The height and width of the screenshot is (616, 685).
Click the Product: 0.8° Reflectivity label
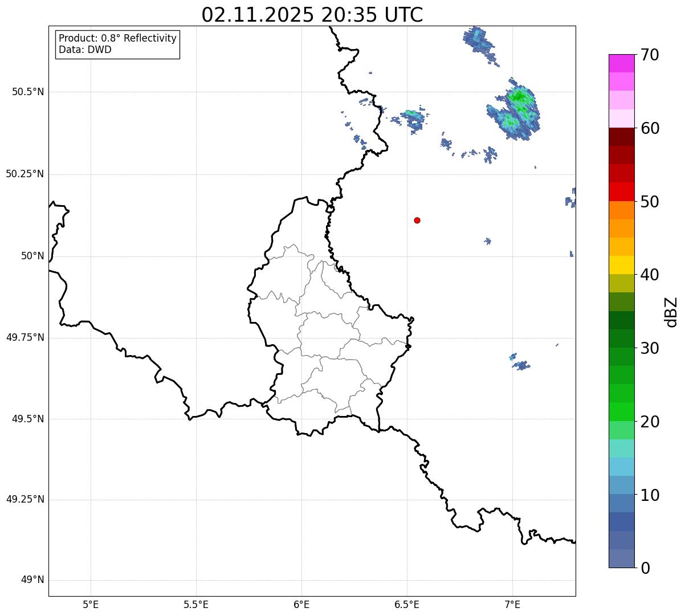click(x=118, y=38)
